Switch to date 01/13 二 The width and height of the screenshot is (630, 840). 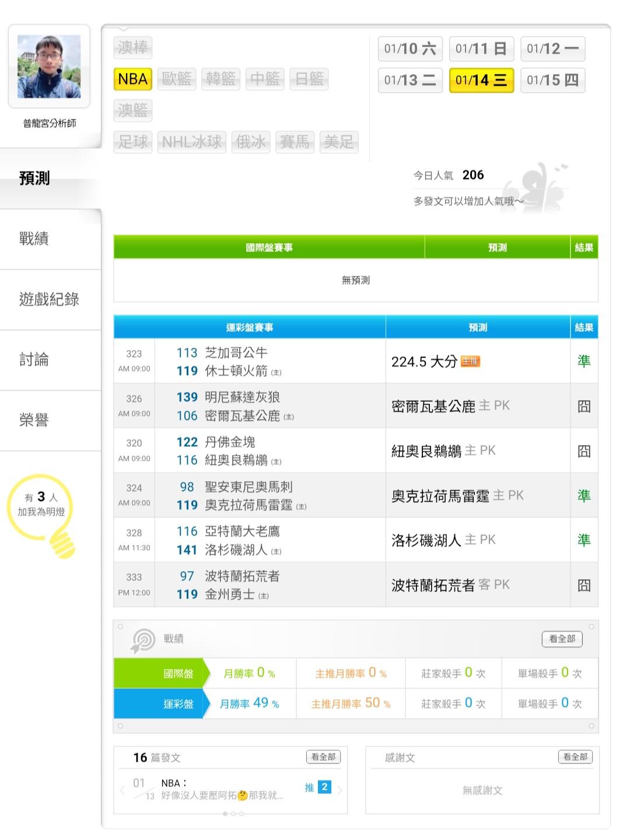point(410,80)
